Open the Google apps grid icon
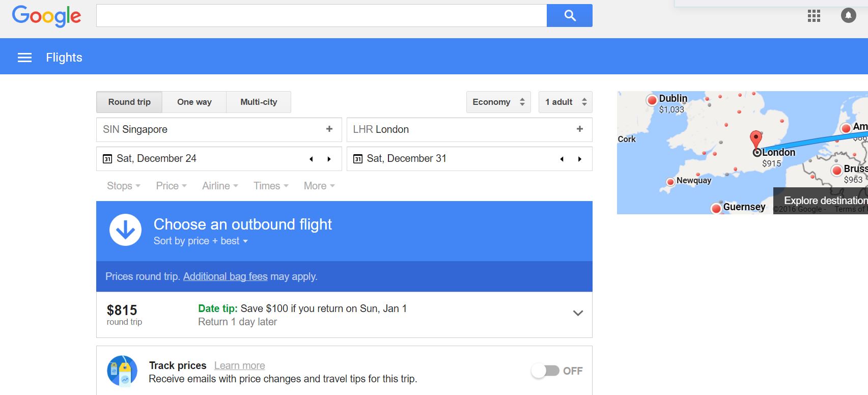 [x=814, y=16]
